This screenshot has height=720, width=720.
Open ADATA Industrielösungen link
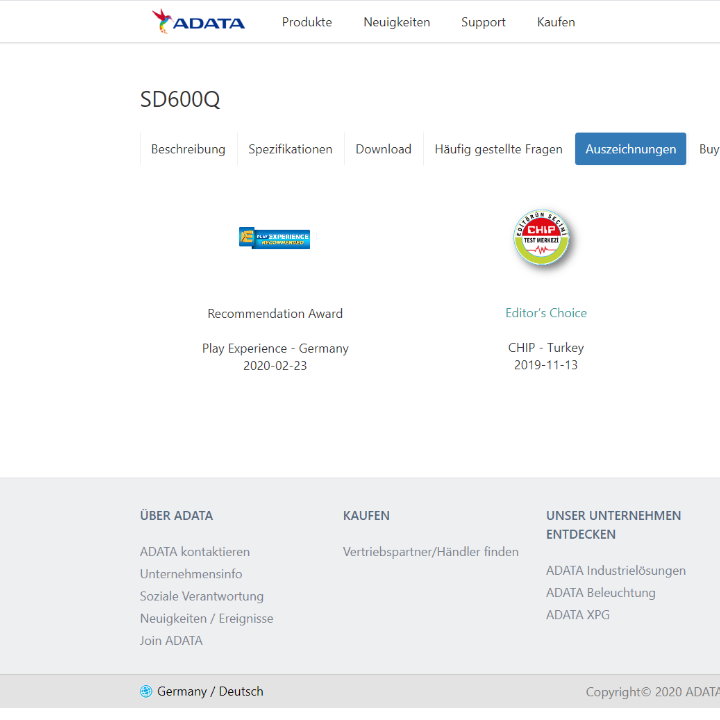coord(616,570)
